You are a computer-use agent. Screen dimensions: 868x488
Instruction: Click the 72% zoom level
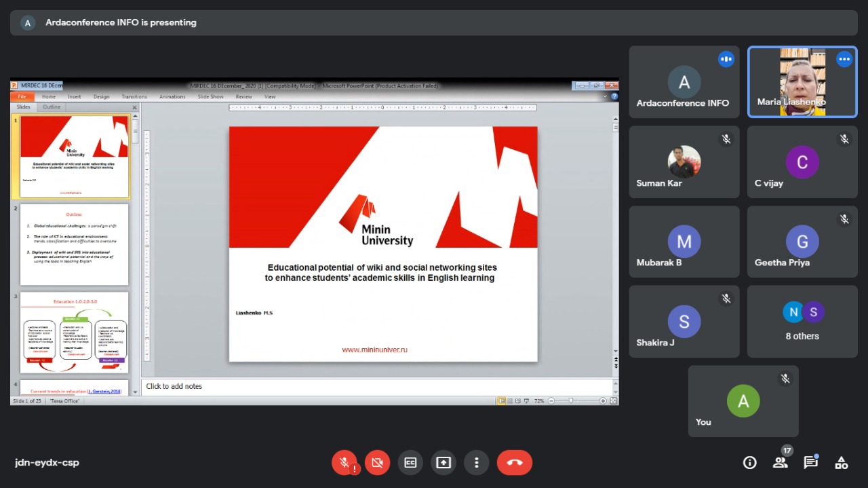tap(539, 401)
